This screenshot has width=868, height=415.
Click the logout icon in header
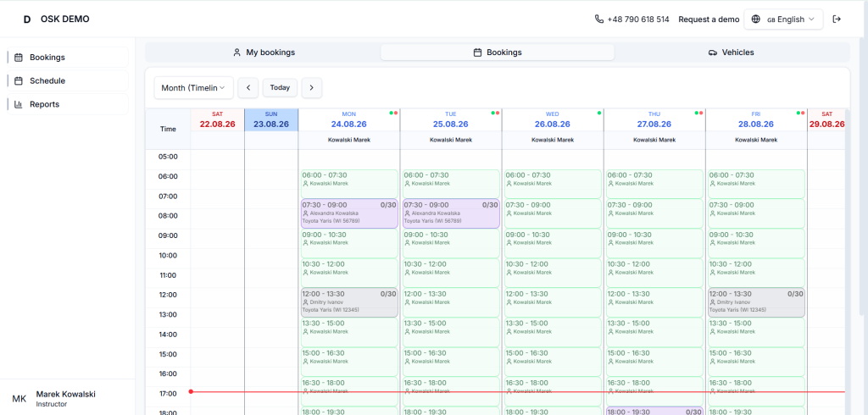(837, 19)
